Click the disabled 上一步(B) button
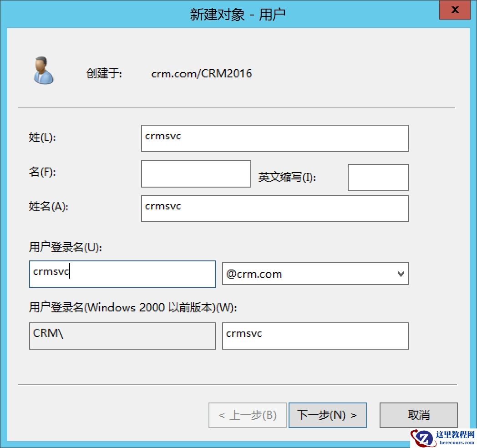 [247, 415]
